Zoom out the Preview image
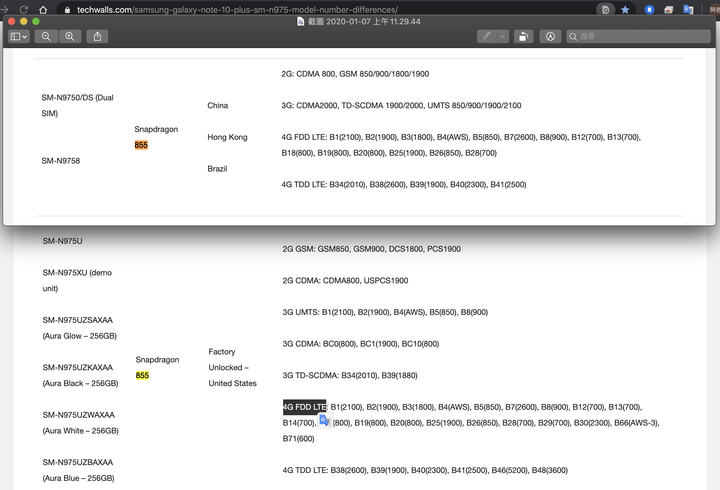Screen dimensions: 720x490 (x=46, y=36)
